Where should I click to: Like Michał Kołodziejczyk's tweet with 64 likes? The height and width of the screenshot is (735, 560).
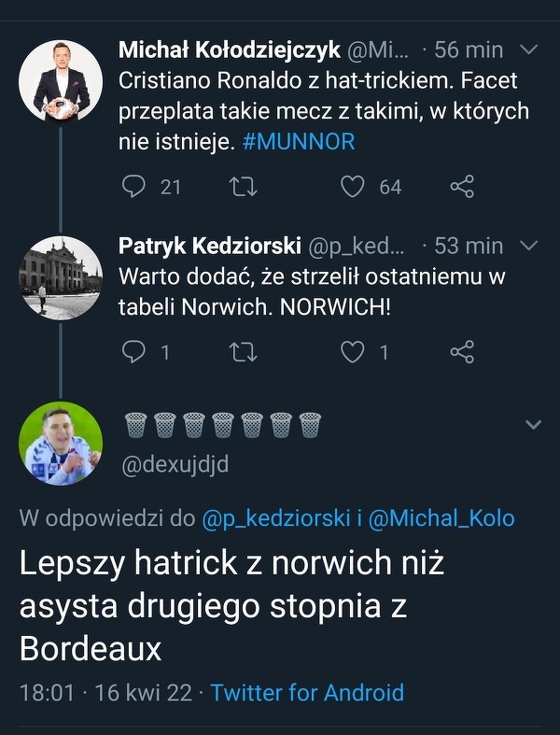[x=352, y=187]
